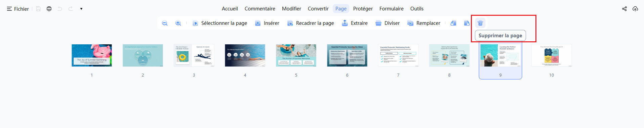Select page 2 thumbnail
This screenshot has width=644, height=128.
(x=143, y=55)
